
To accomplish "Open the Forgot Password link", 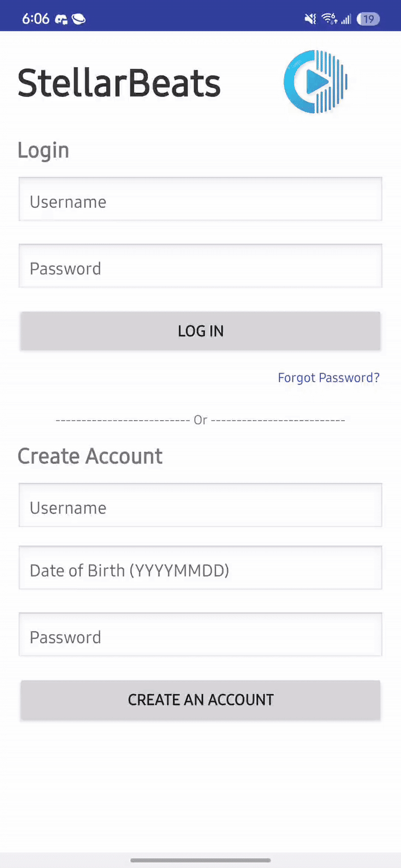I will [x=328, y=378].
